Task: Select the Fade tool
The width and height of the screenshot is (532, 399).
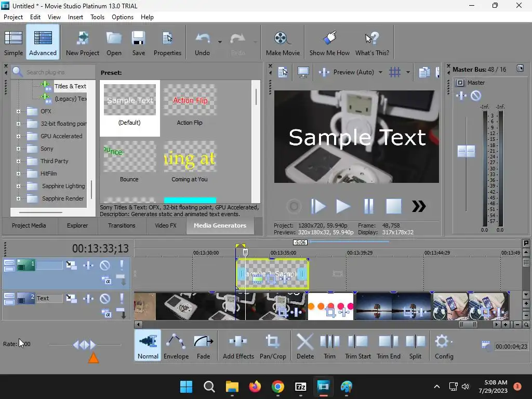Action: [203, 345]
